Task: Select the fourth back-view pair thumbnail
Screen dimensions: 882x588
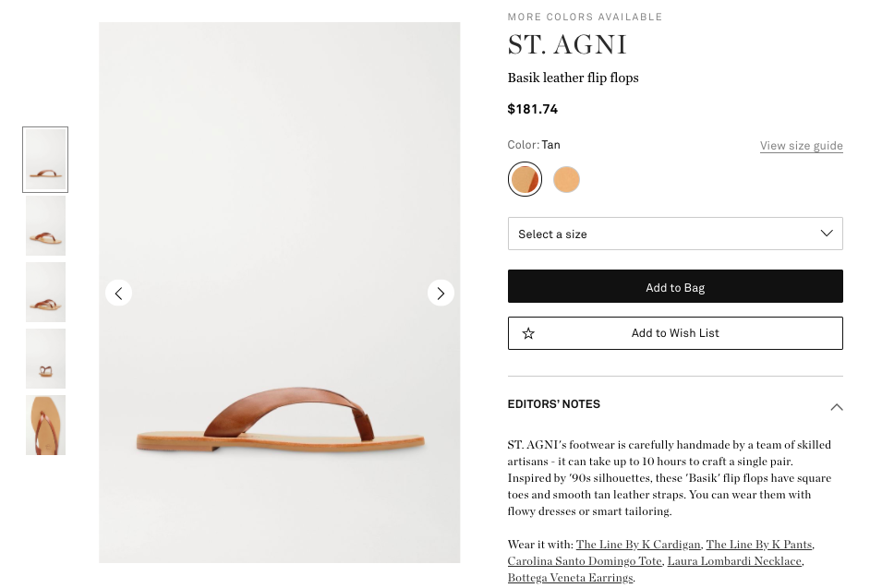Action: pos(45,359)
